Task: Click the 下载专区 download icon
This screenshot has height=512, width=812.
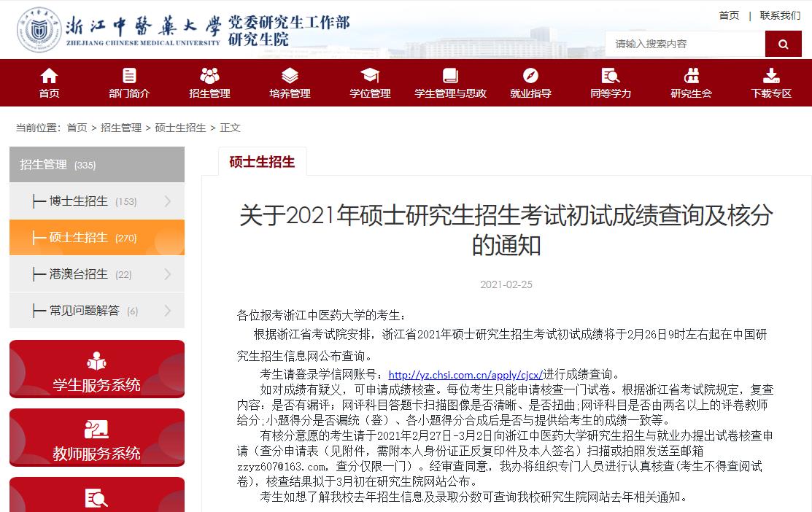Action: 771,75
